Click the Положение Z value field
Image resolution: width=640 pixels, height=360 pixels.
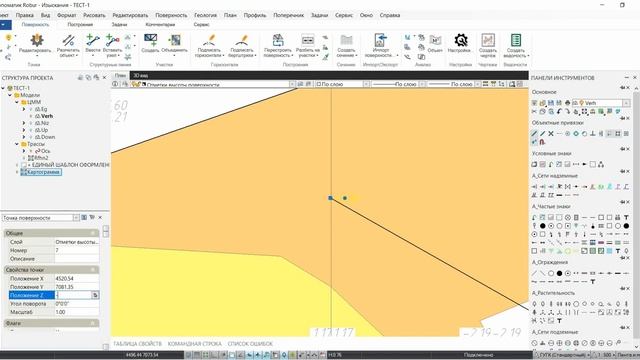(x=73, y=295)
